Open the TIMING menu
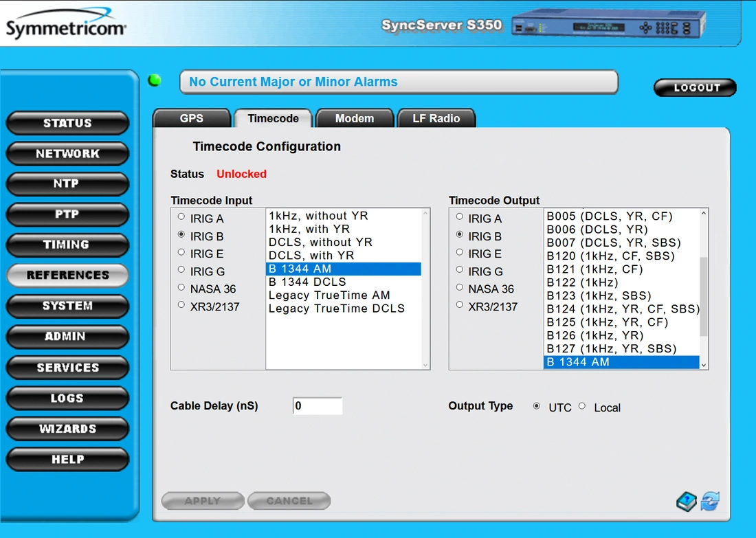This screenshot has height=538, width=756. coord(67,245)
